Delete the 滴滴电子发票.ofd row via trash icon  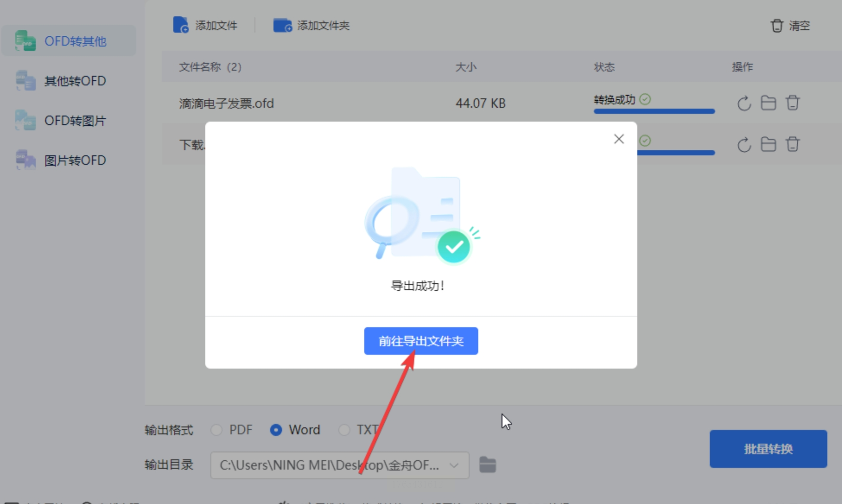pyautogui.click(x=793, y=103)
